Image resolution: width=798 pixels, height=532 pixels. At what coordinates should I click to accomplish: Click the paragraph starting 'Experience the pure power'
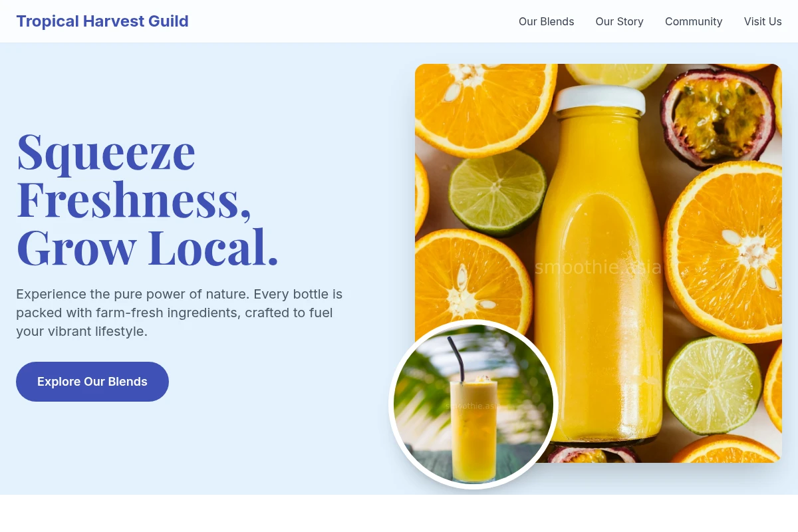pyautogui.click(x=180, y=313)
